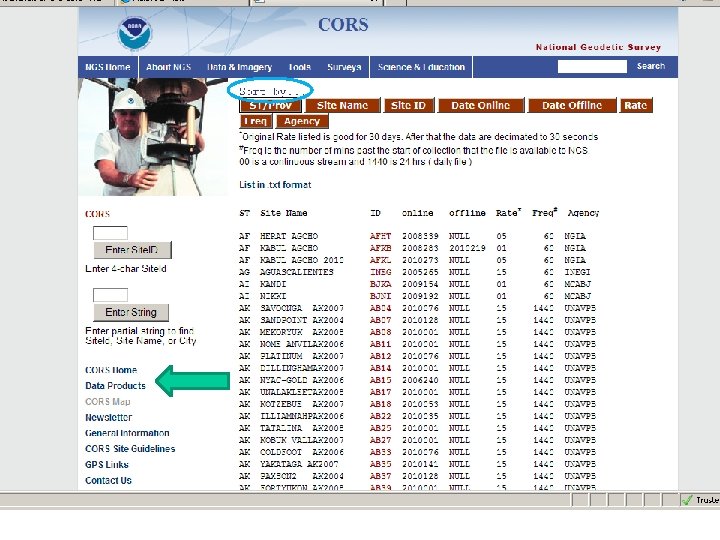Click the Enter SiteID button
This screenshot has height=540, width=720.
(x=132, y=250)
